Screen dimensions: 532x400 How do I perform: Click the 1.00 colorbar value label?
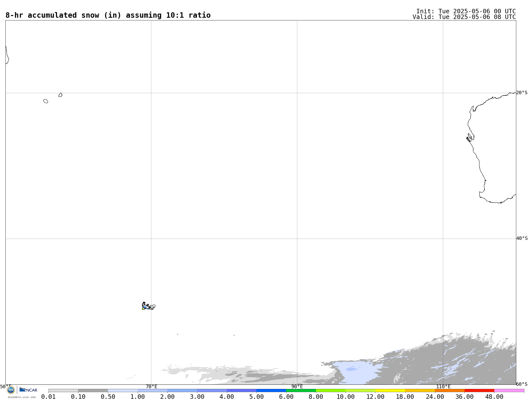(138, 397)
